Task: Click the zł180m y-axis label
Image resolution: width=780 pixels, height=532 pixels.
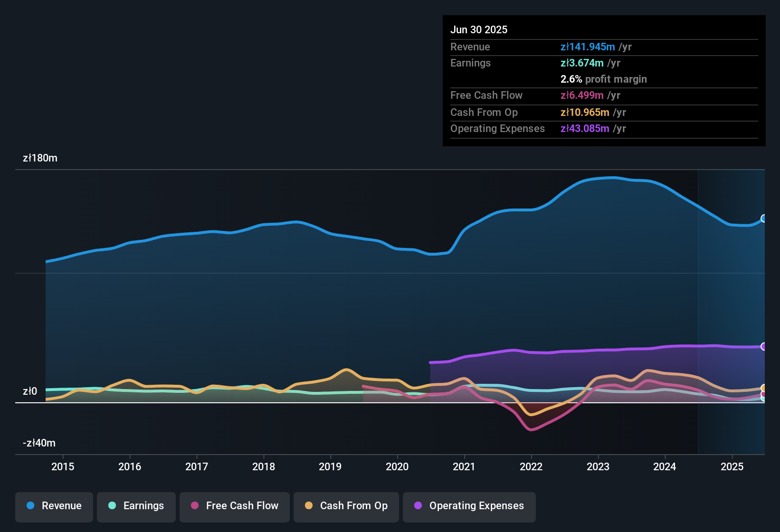Action: pyautogui.click(x=40, y=158)
